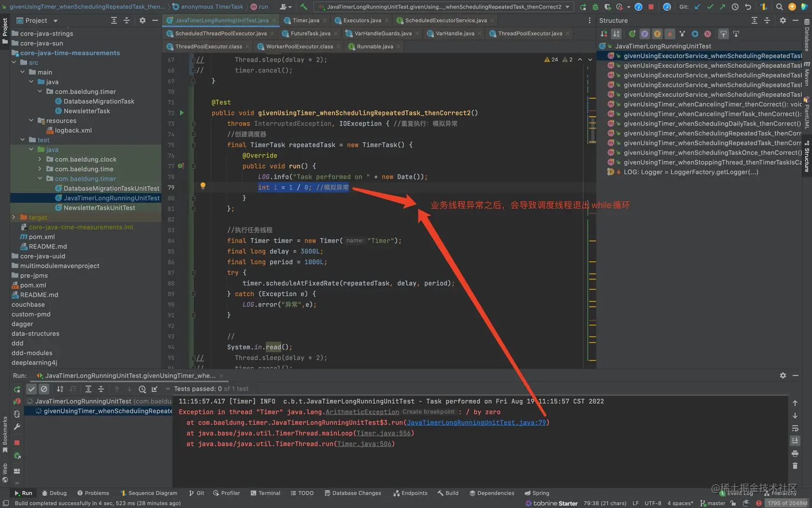This screenshot has width=812, height=508.
Task: Expand the com.baeldung.clock package
Action: [40, 159]
